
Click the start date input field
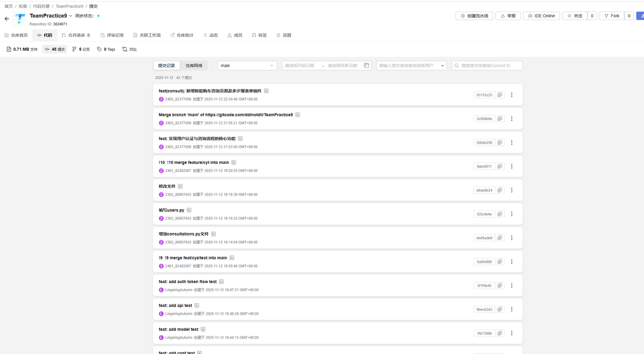tap(300, 65)
